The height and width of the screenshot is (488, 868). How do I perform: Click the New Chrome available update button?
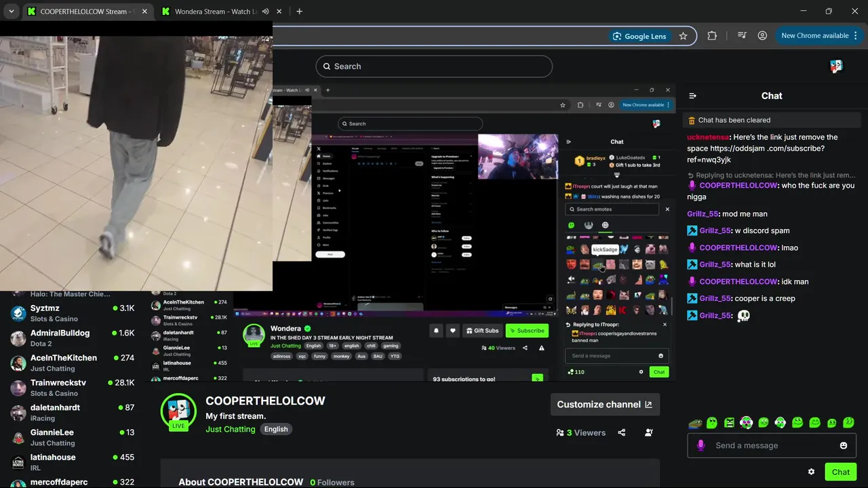click(x=814, y=36)
